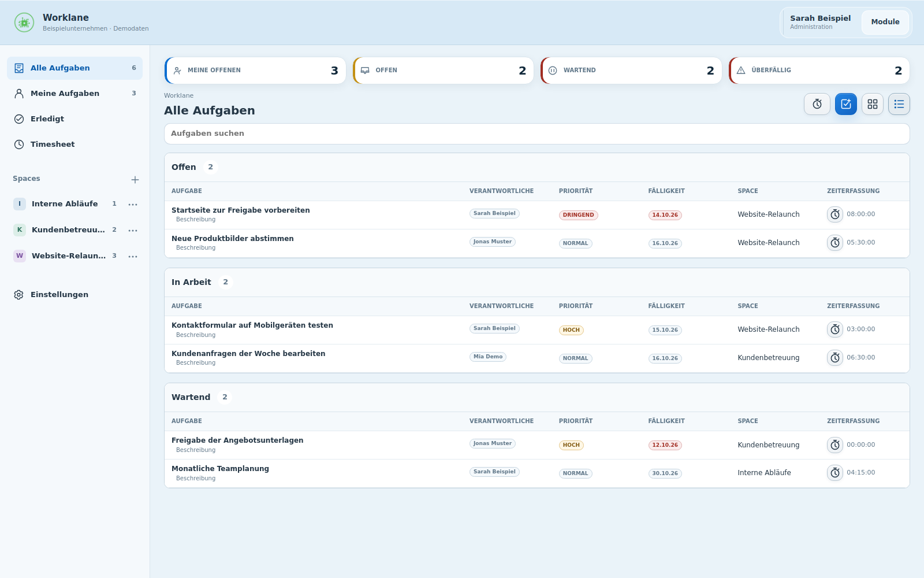Open task Freigabe der Angebotsunterlagen

point(237,440)
